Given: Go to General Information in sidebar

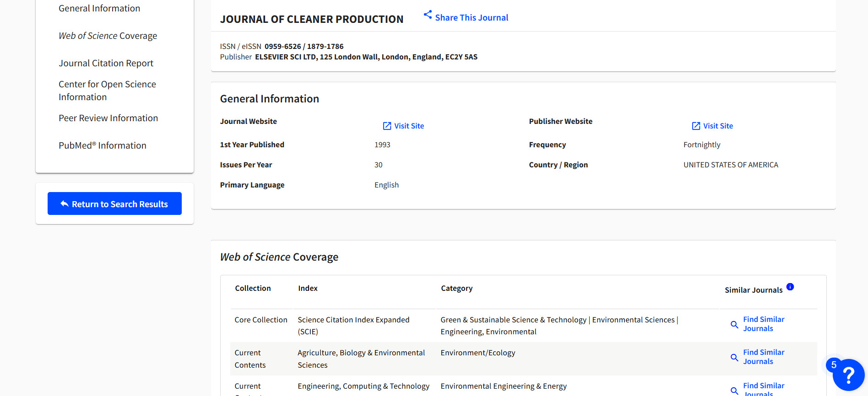Looking at the screenshot, I should [x=99, y=8].
